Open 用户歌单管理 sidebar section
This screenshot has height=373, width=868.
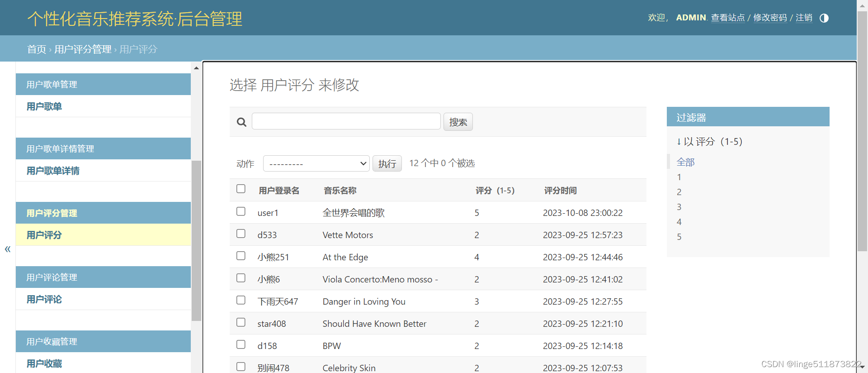(52, 85)
